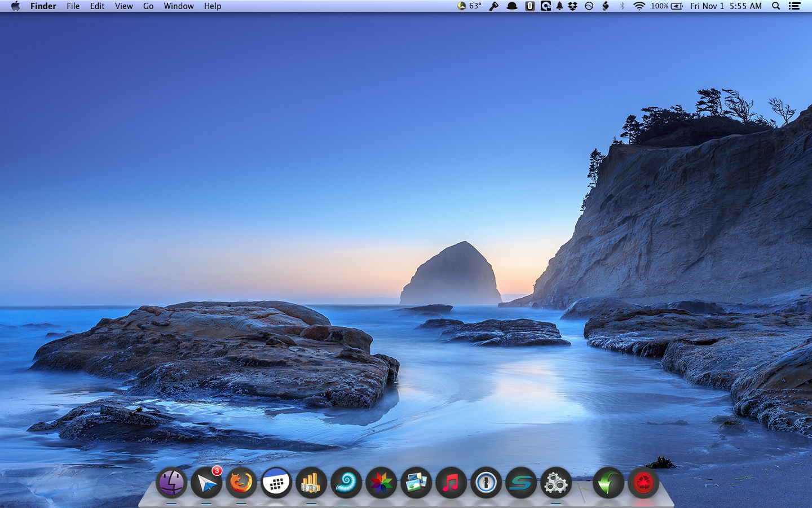
Task: Open System Preferences gears in dock
Action: (x=556, y=483)
